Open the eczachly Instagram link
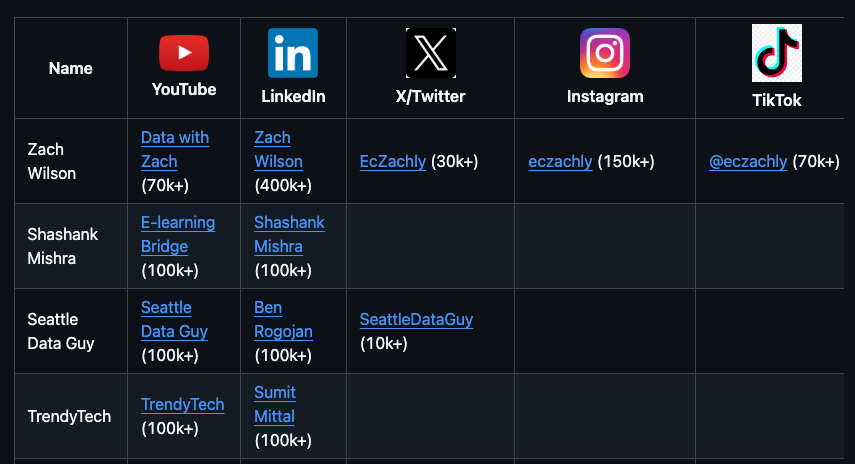Viewport: 855px width, 464px height. (560, 161)
